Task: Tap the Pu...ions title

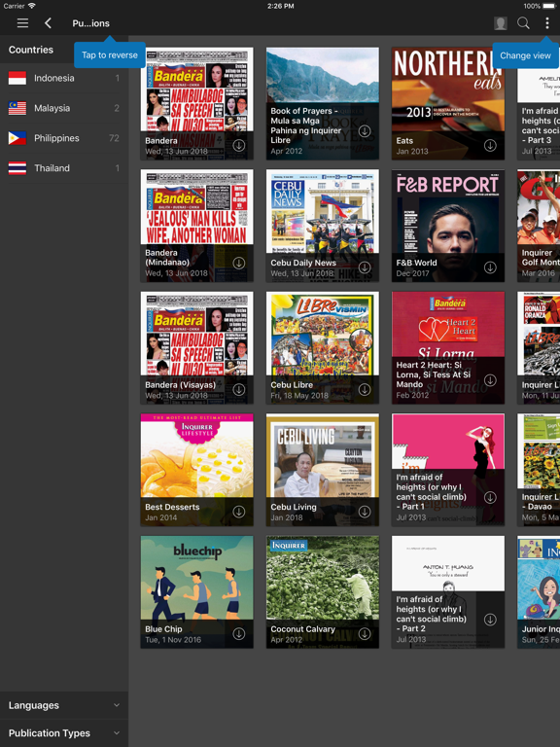Action: coord(91,23)
